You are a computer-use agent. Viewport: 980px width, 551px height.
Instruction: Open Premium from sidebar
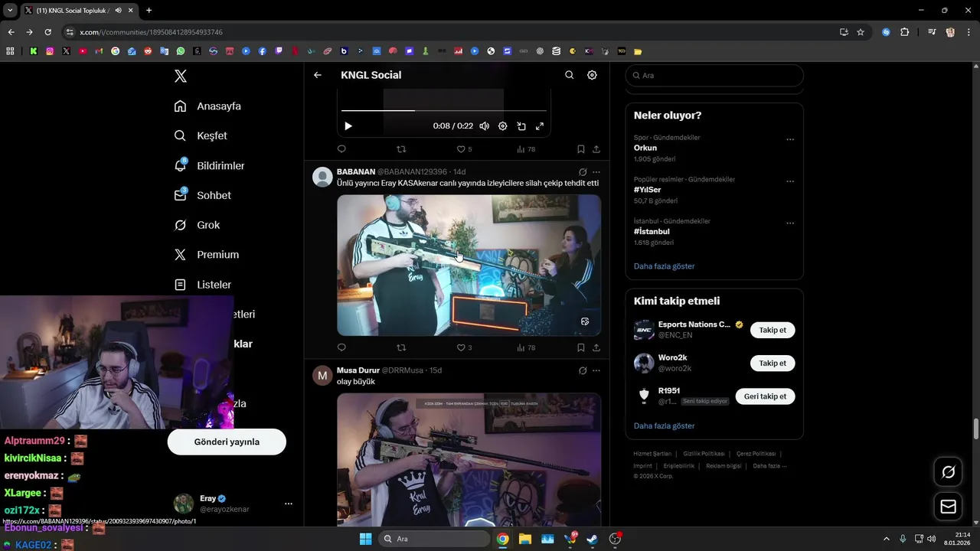click(206, 255)
